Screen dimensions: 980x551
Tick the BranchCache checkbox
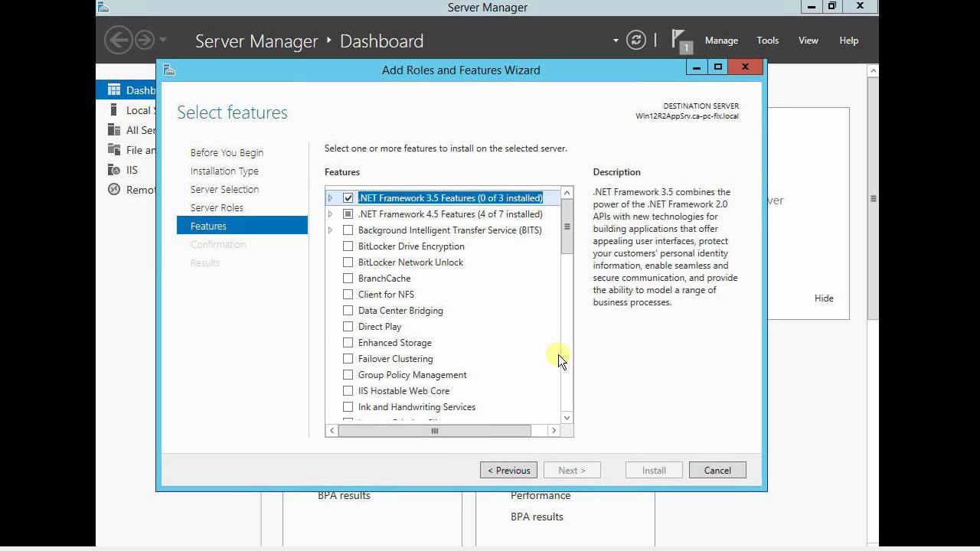(348, 278)
